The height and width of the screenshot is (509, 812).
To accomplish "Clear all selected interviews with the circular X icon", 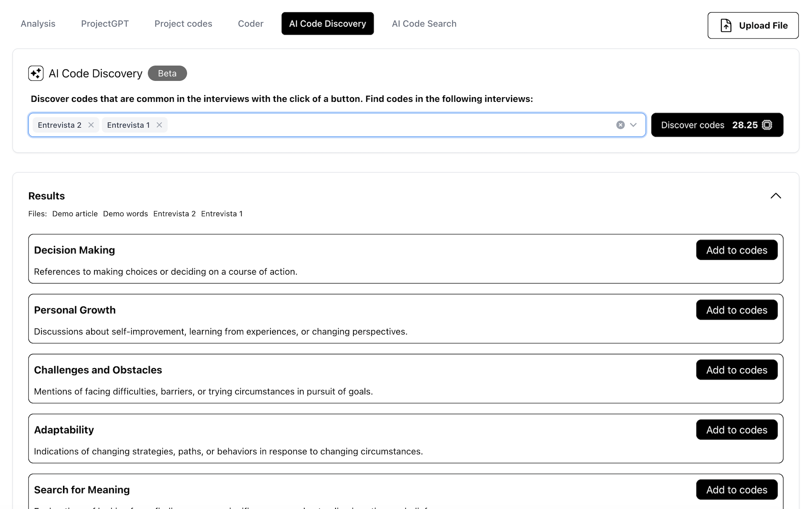I will click(620, 125).
